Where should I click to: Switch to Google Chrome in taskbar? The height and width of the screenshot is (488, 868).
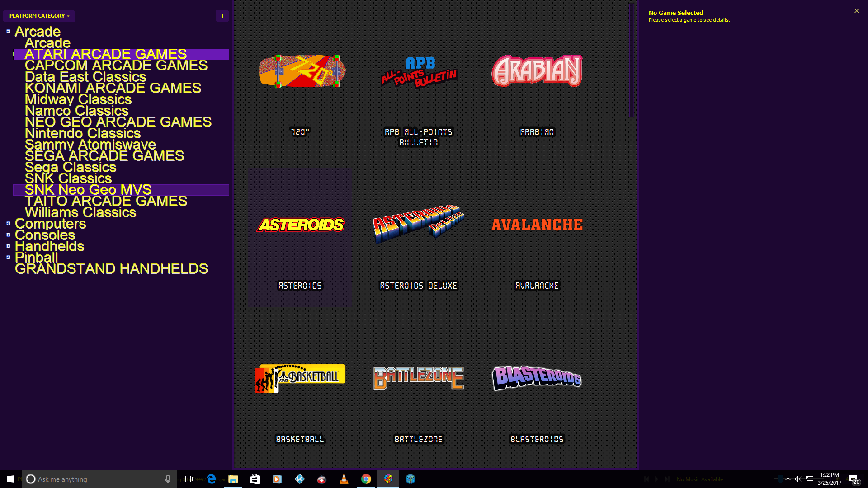point(366,479)
